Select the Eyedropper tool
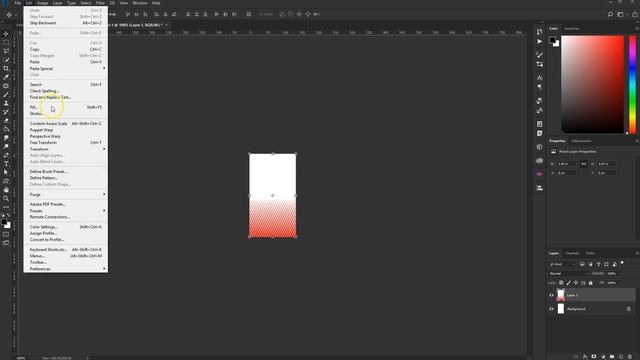The height and width of the screenshot is (360, 640). click(6, 77)
